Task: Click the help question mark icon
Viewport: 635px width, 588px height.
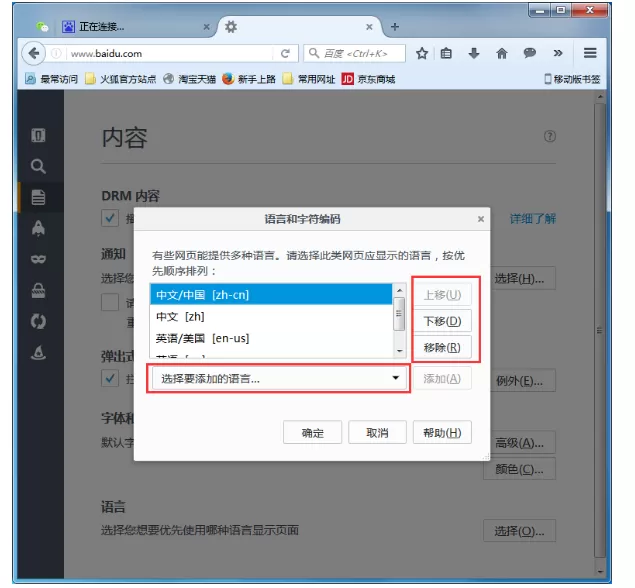Action: pyautogui.click(x=550, y=136)
